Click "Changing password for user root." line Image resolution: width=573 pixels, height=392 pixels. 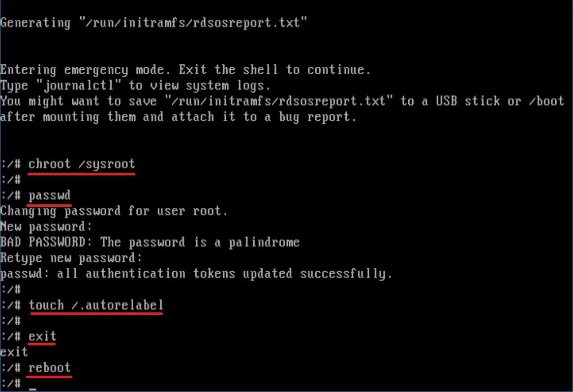click(114, 211)
